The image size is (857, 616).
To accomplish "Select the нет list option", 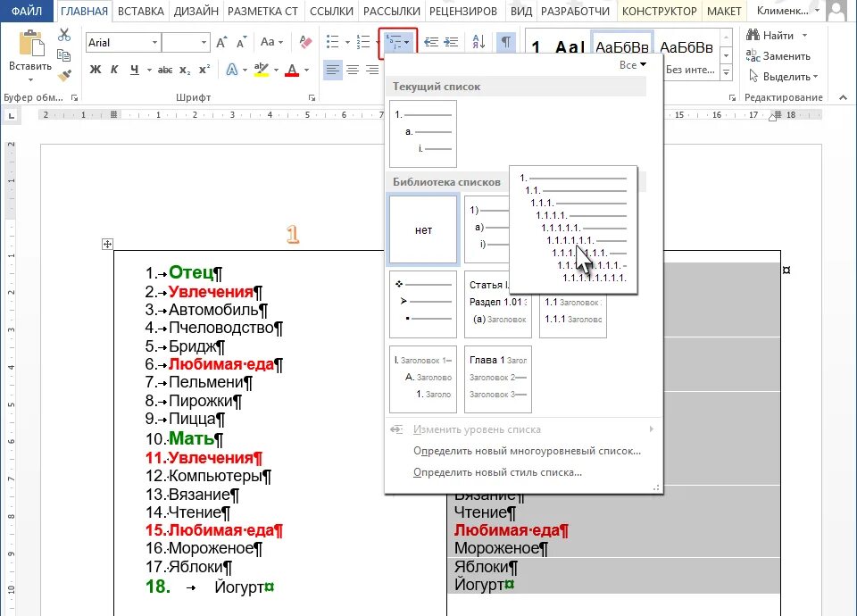I will point(423,229).
